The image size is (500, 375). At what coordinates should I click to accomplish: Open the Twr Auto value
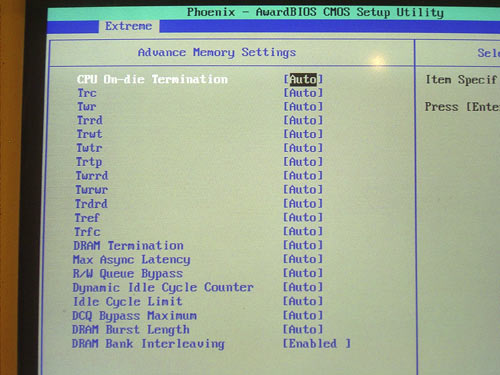click(x=303, y=107)
